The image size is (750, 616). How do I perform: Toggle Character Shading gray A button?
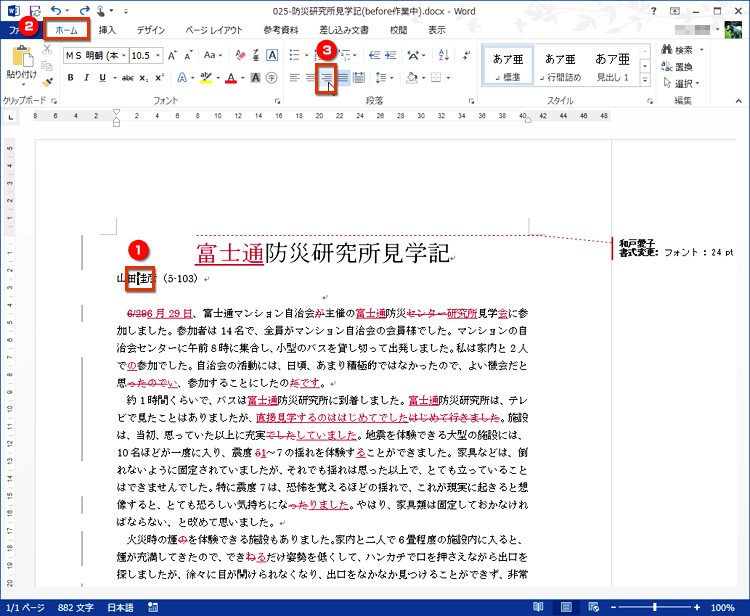point(256,77)
